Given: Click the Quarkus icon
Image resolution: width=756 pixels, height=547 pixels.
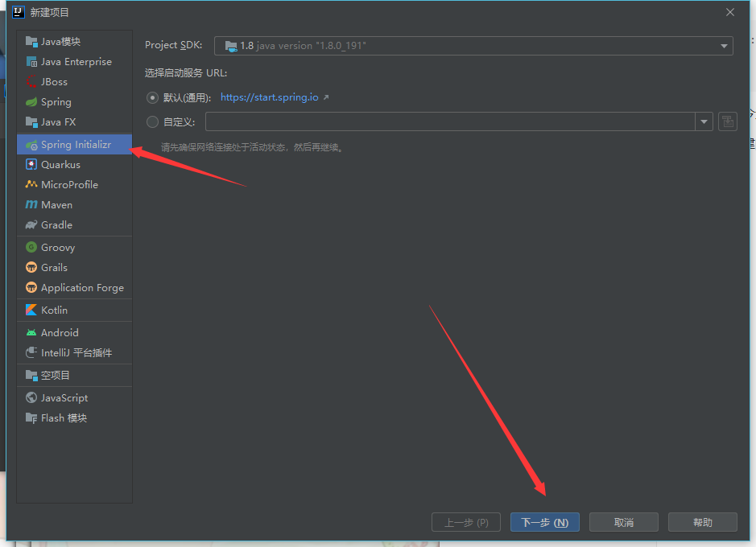Looking at the screenshot, I should [x=31, y=165].
